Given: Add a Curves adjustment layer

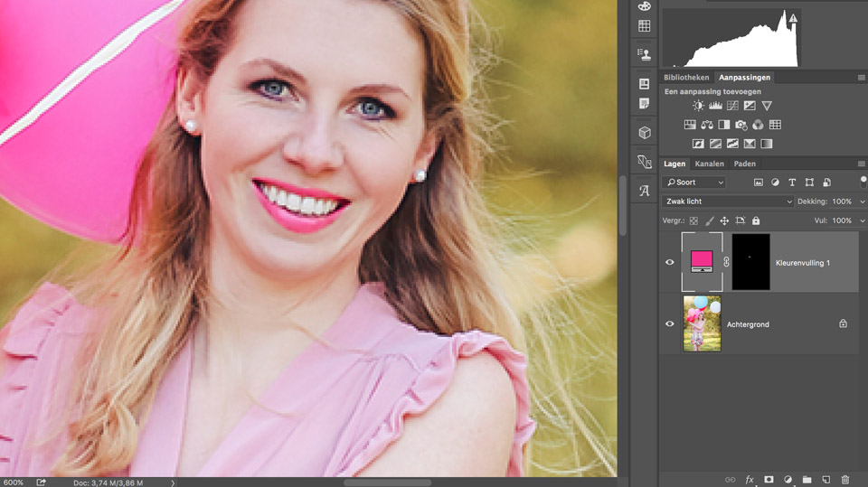Looking at the screenshot, I should (732, 106).
